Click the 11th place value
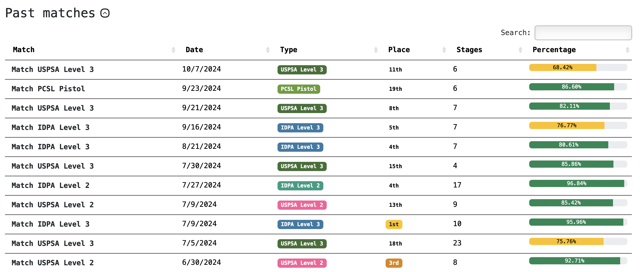This screenshot has height=272, width=644. (395, 69)
